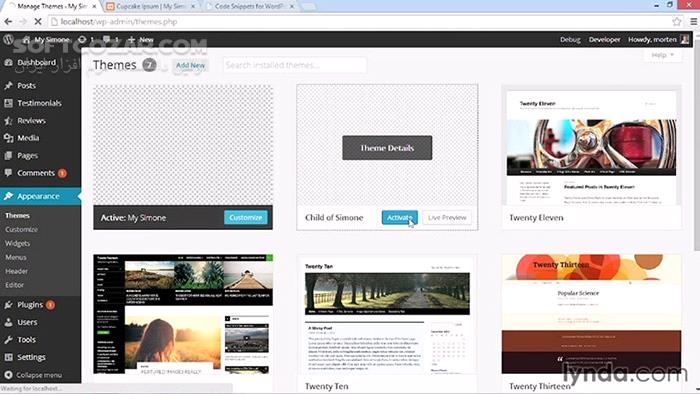
Task: Click in the Search installed themes field
Action: point(295,65)
